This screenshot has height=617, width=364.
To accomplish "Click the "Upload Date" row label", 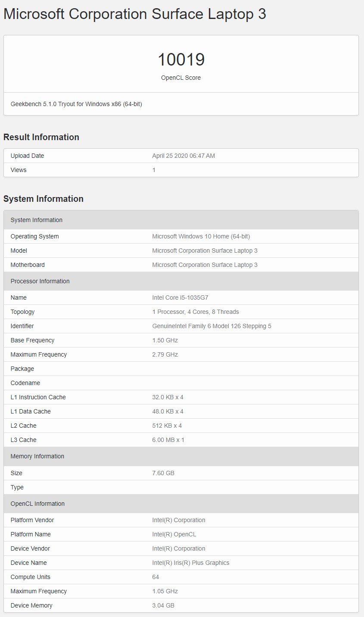I will [x=28, y=156].
